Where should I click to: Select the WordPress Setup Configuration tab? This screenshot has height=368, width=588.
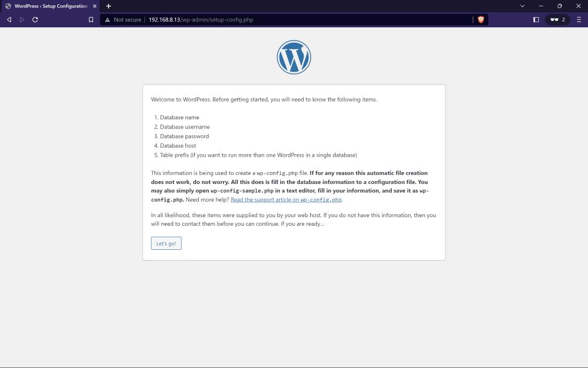point(51,6)
